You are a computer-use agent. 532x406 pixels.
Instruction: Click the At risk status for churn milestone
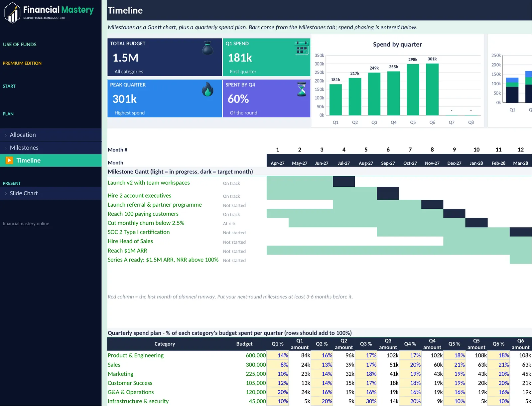(x=229, y=224)
